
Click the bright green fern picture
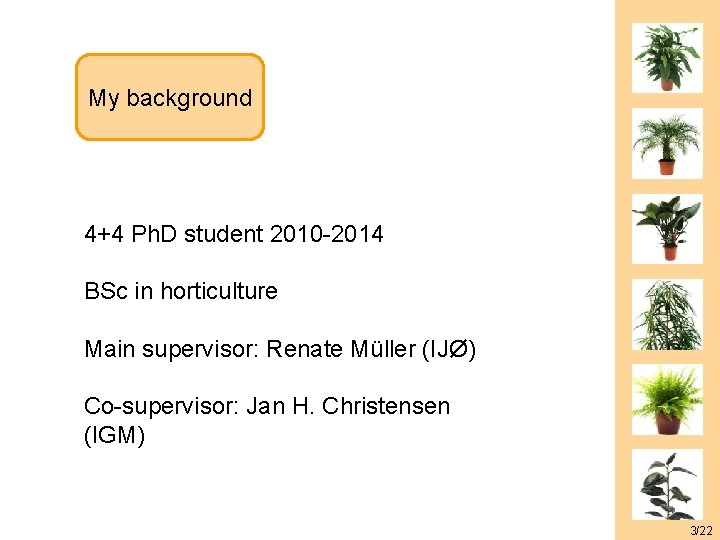click(667, 399)
